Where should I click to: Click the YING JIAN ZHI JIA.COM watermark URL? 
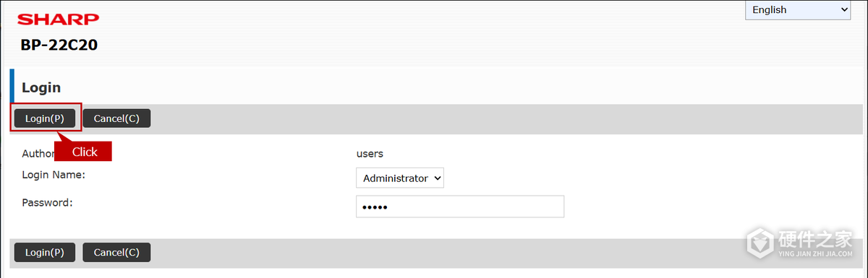coord(815,254)
